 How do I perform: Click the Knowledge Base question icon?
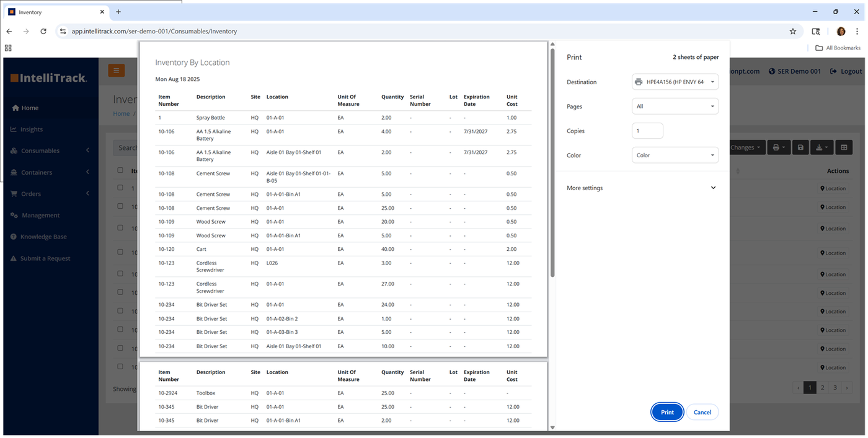coord(14,237)
